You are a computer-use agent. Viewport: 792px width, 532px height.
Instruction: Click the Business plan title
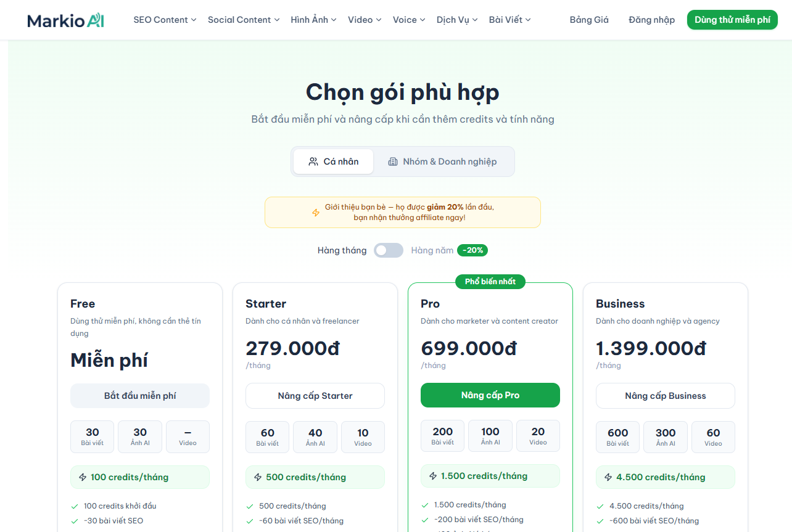(x=620, y=304)
